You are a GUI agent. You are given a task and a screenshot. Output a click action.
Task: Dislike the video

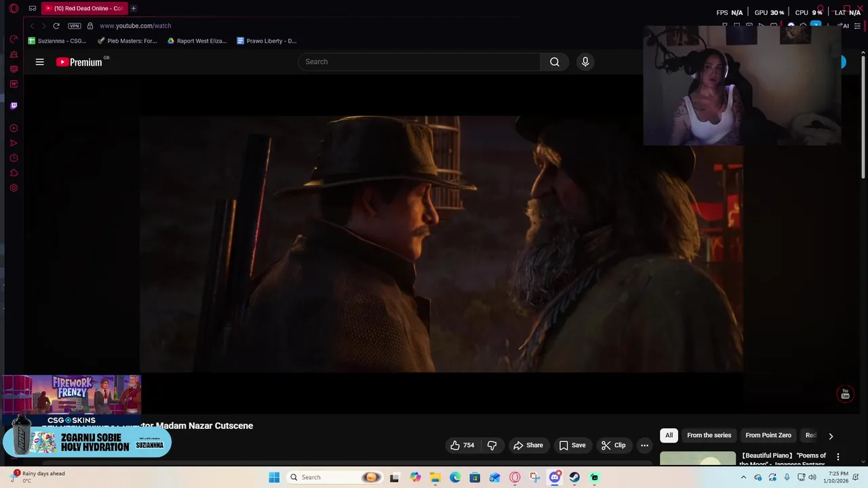(x=492, y=445)
